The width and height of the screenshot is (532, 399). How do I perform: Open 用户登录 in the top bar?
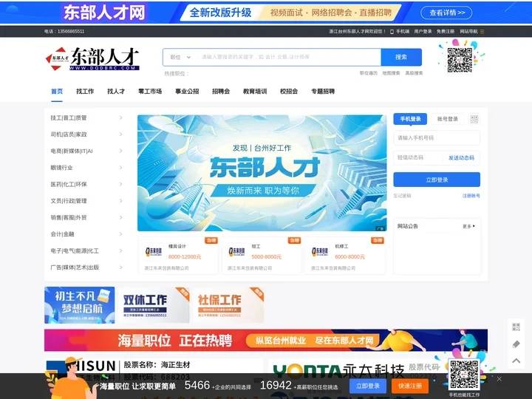(x=423, y=31)
